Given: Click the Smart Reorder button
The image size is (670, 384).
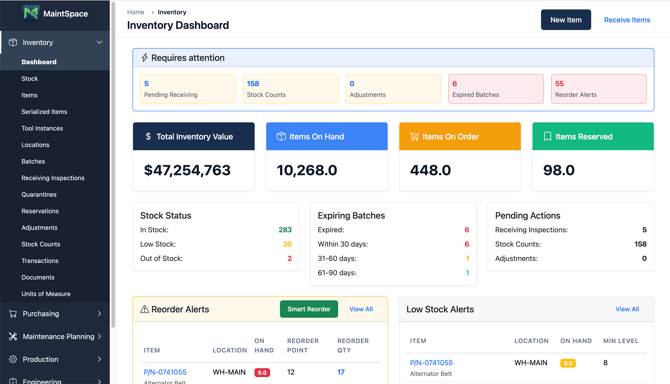Looking at the screenshot, I should [x=309, y=309].
